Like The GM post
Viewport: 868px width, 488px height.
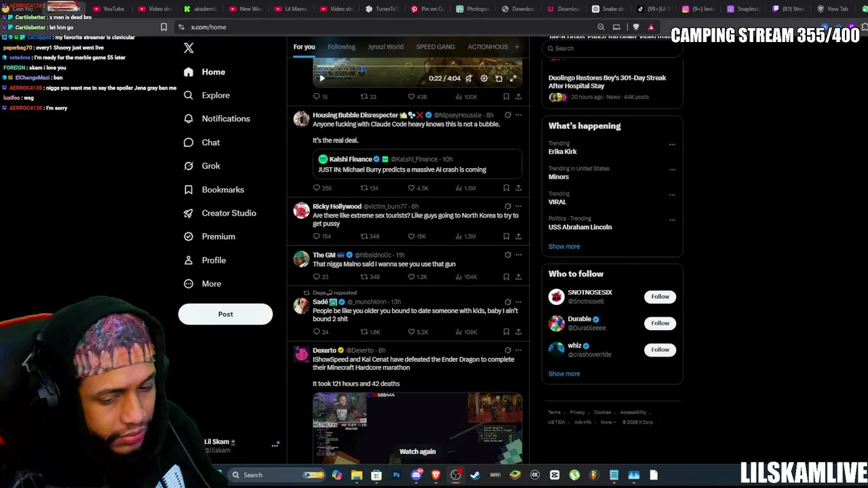[x=418, y=277]
